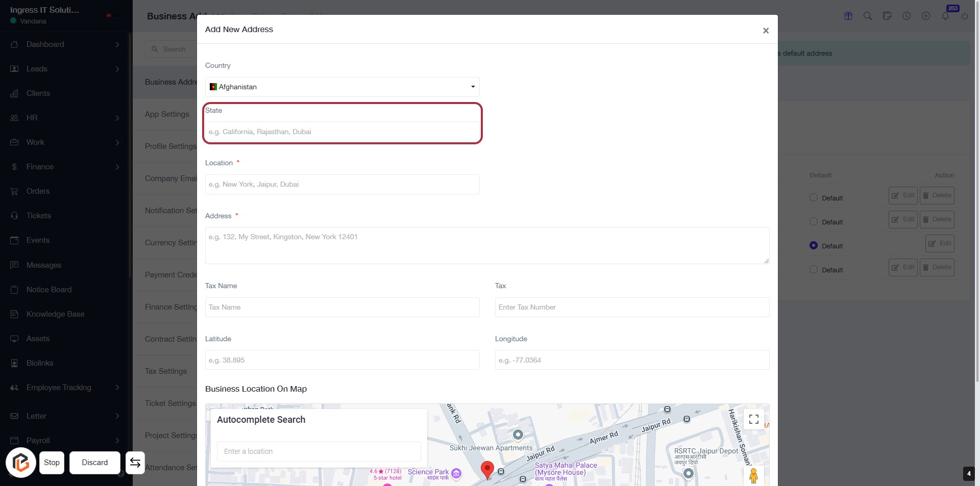Open sticky notes icon in header
The image size is (980, 486).
[x=887, y=16]
